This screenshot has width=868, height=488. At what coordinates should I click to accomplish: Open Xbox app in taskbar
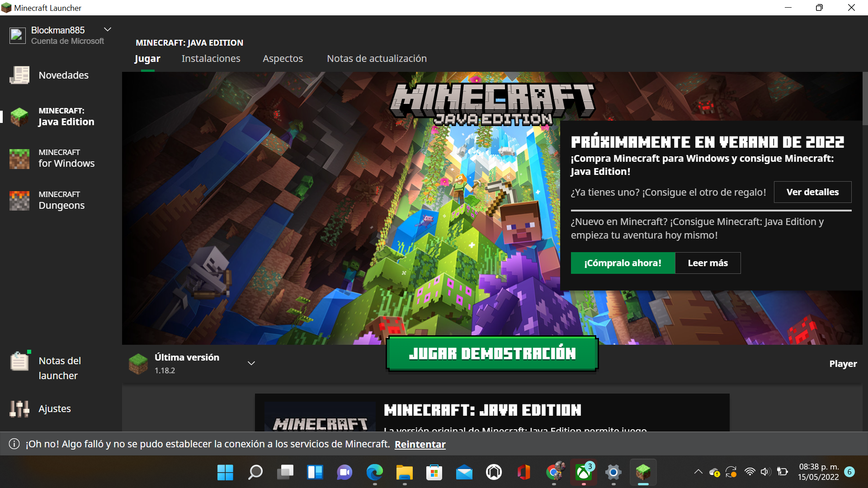click(583, 473)
